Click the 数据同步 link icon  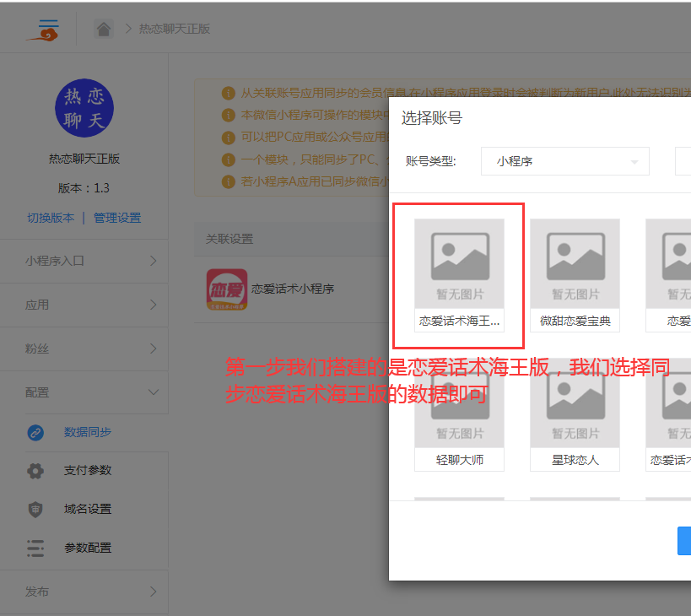(35, 433)
